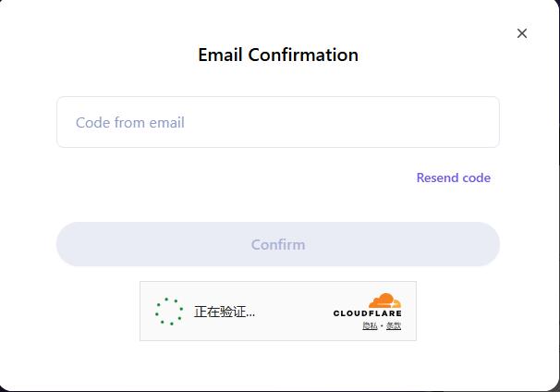The width and height of the screenshot is (560, 392).
Task: Click the CLOUDFLARE wordmark text
Action: point(368,313)
